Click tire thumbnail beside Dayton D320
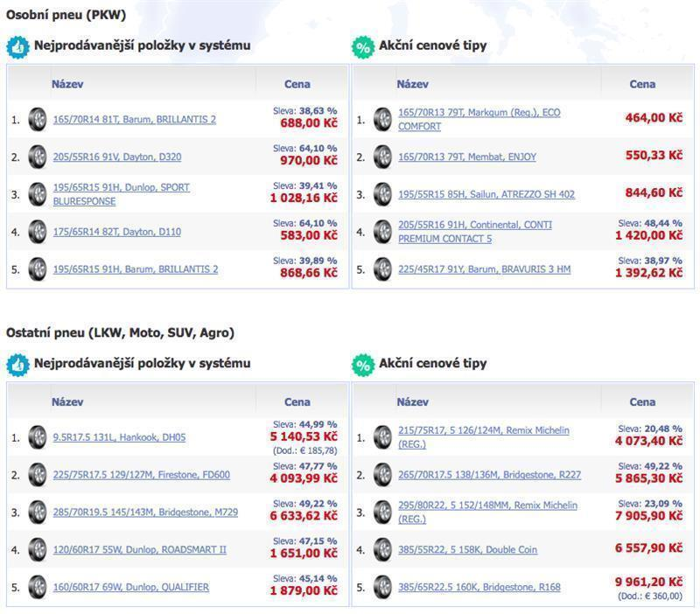 click(37, 157)
